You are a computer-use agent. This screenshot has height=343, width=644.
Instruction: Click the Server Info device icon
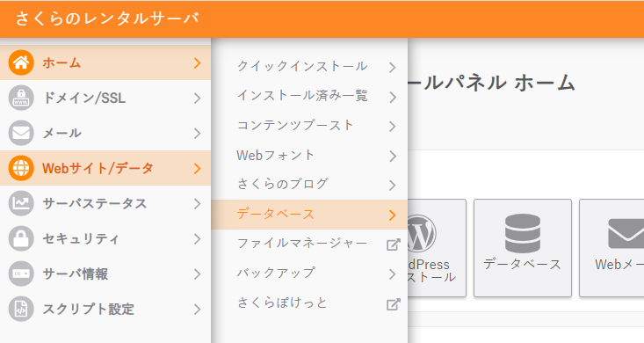21,274
